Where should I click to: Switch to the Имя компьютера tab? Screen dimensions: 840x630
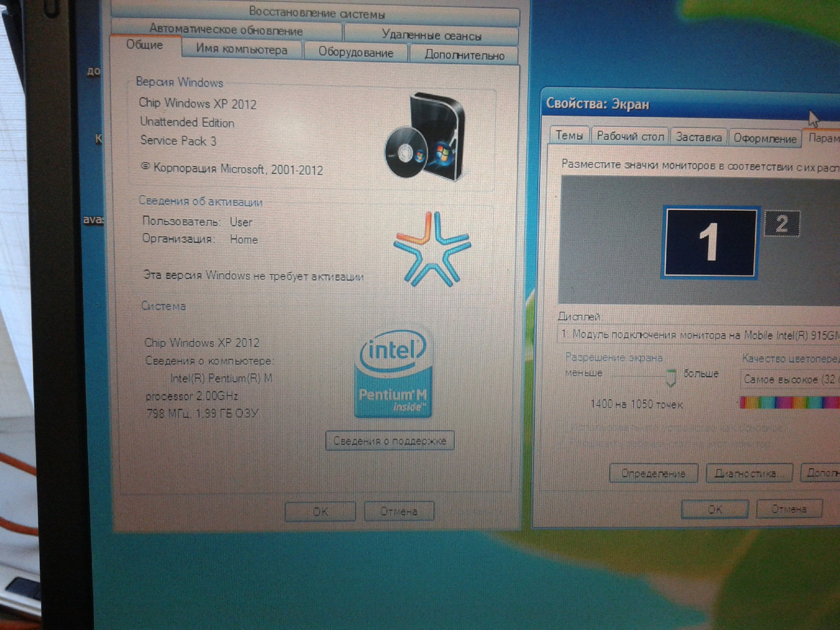coord(241,49)
